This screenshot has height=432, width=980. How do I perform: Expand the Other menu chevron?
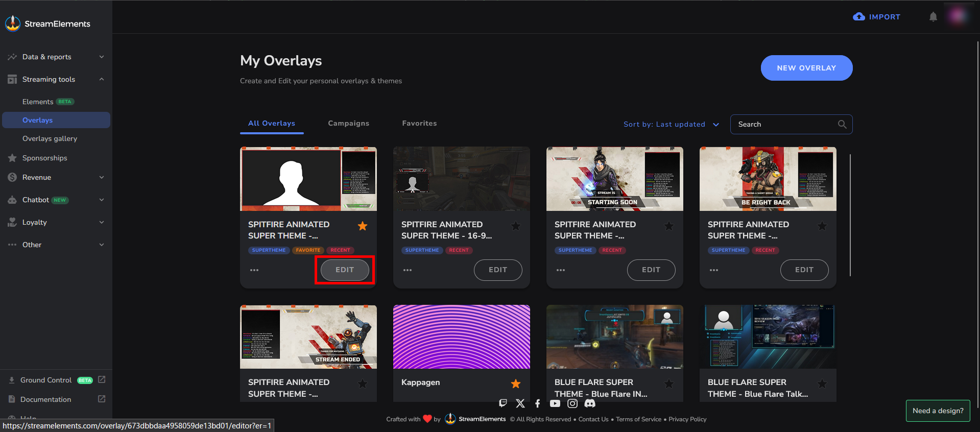[x=102, y=245]
